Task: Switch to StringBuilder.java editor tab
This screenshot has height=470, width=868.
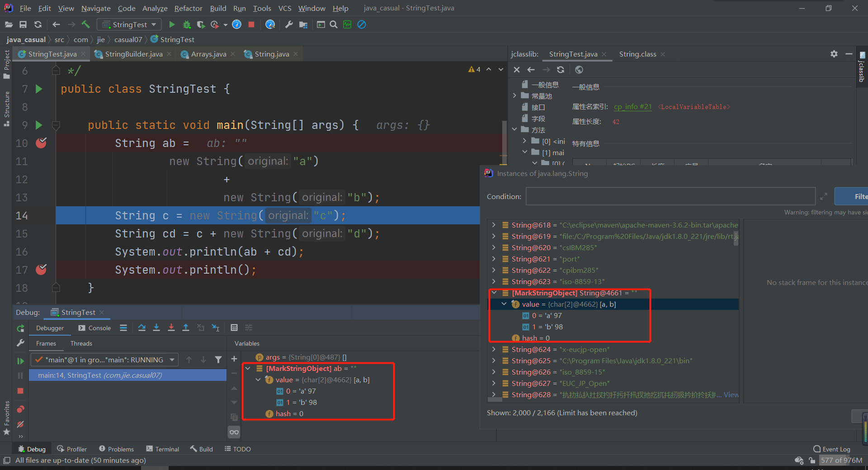Action: coord(134,54)
